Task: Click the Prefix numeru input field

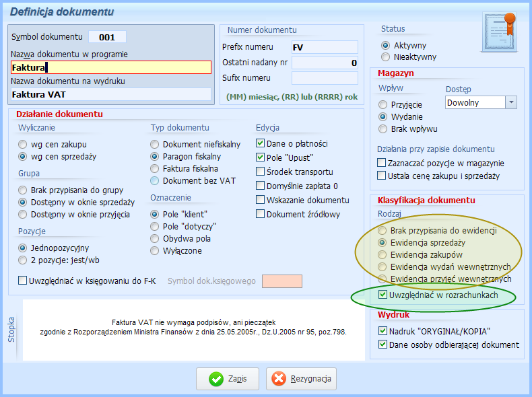Action: coord(325,47)
